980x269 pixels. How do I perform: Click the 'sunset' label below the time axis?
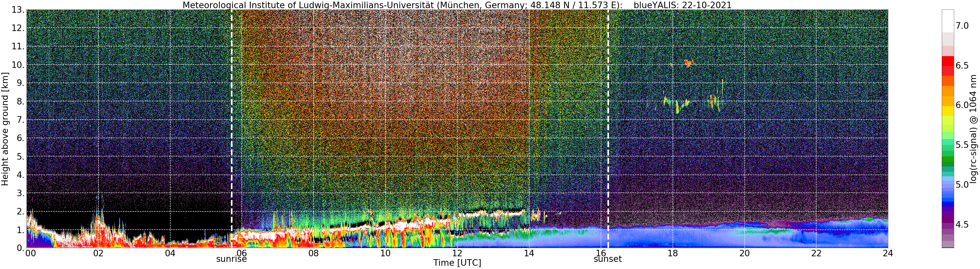point(607,259)
